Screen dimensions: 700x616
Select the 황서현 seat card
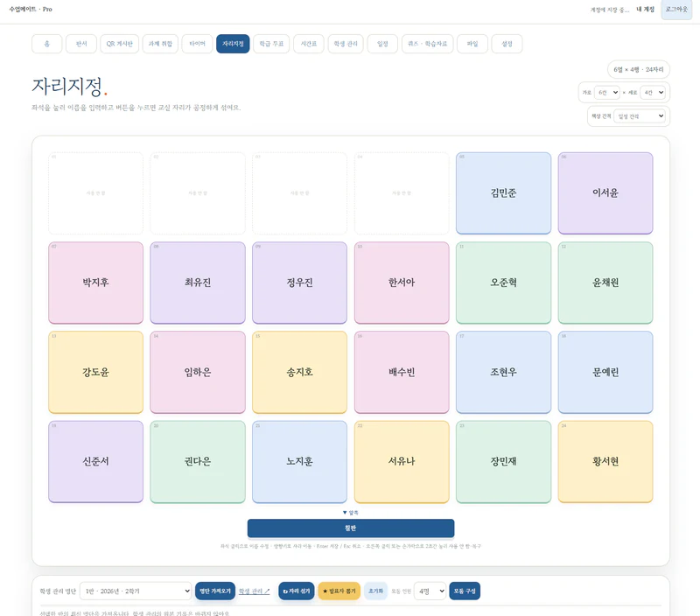pyautogui.click(x=605, y=461)
